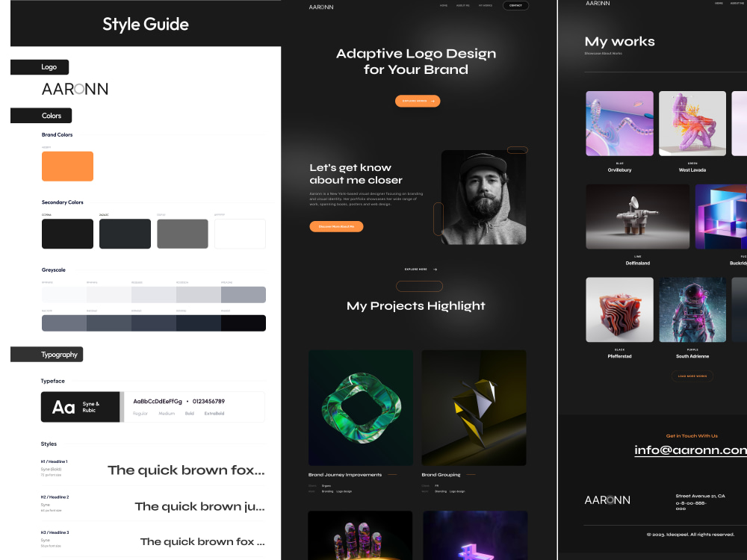Image resolution: width=747 pixels, height=560 pixels.
Task: Click the Aa Syne & Rubic typeface block
Action: [80, 407]
